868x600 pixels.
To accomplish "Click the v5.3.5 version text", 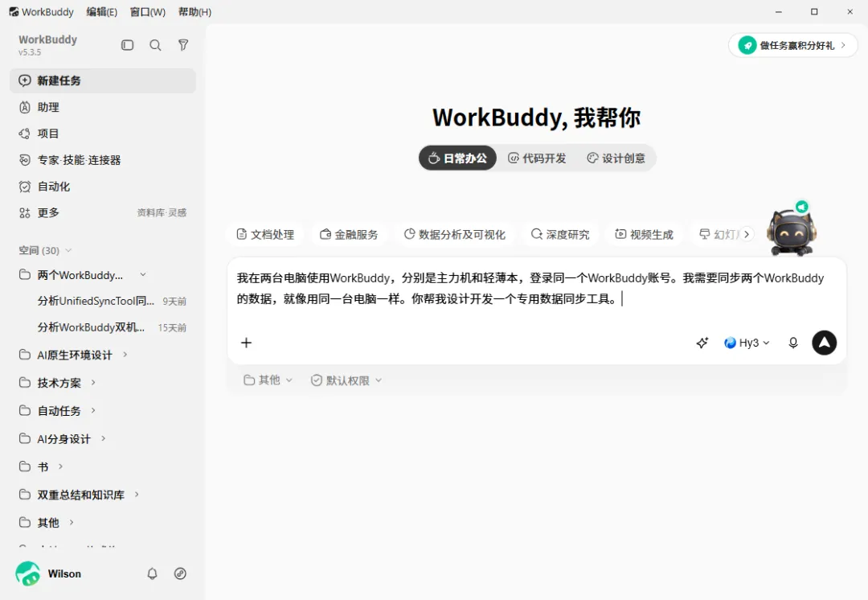I will [30, 52].
